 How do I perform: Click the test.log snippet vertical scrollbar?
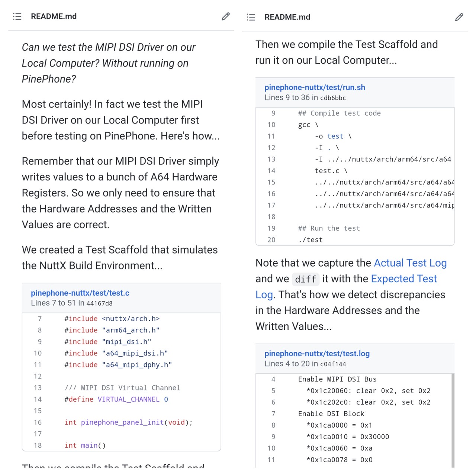pos(453,420)
